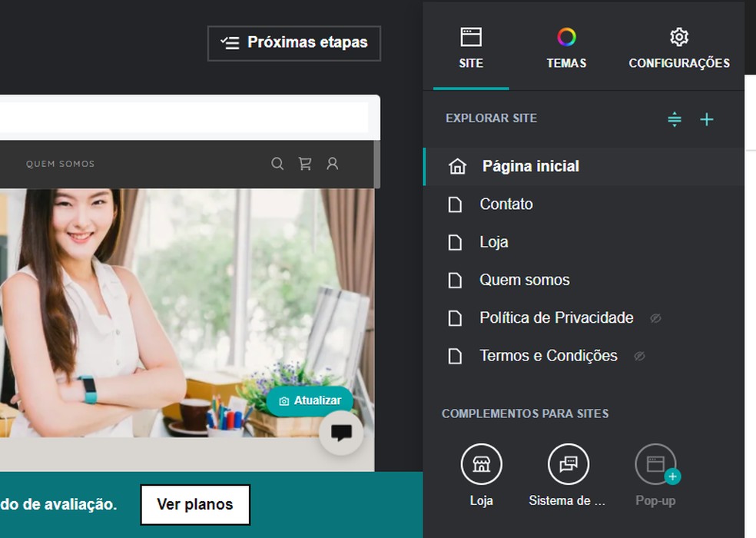756x538 pixels.
Task: Open the Loja store add-on icon
Action: (481, 465)
